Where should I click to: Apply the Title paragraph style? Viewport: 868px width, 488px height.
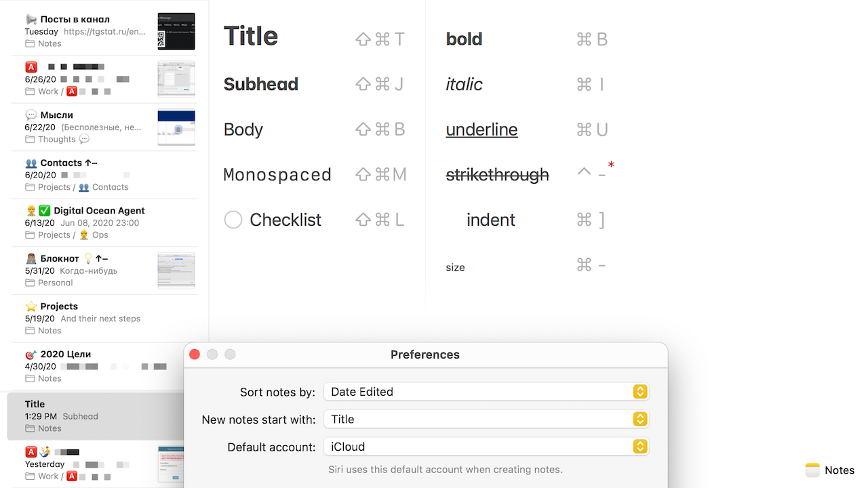(250, 35)
